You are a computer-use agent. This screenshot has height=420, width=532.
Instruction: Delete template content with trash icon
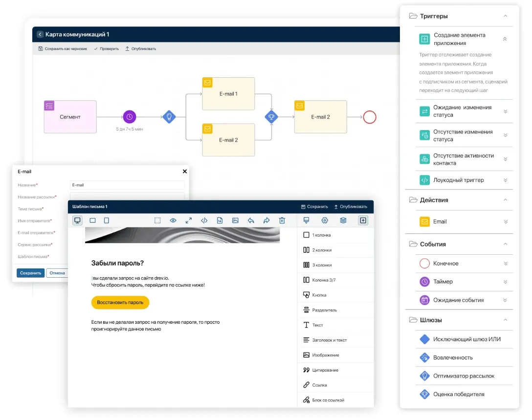point(282,221)
